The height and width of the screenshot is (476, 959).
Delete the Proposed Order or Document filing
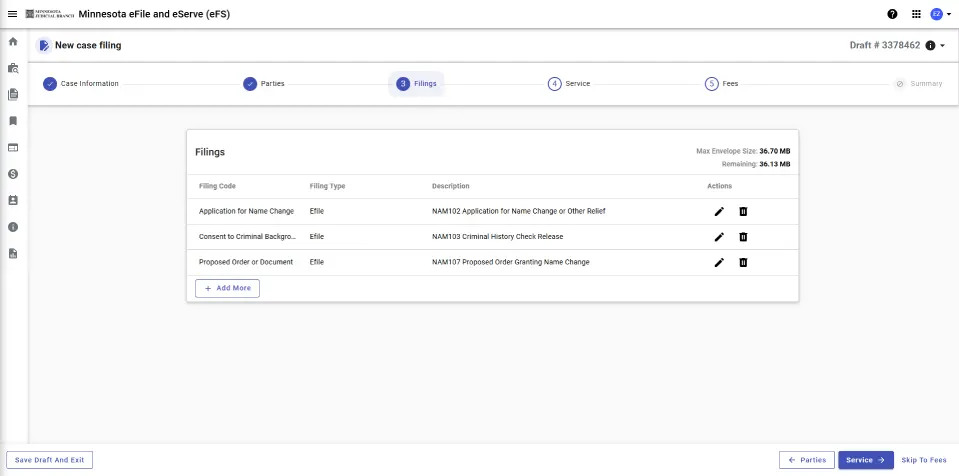(743, 262)
